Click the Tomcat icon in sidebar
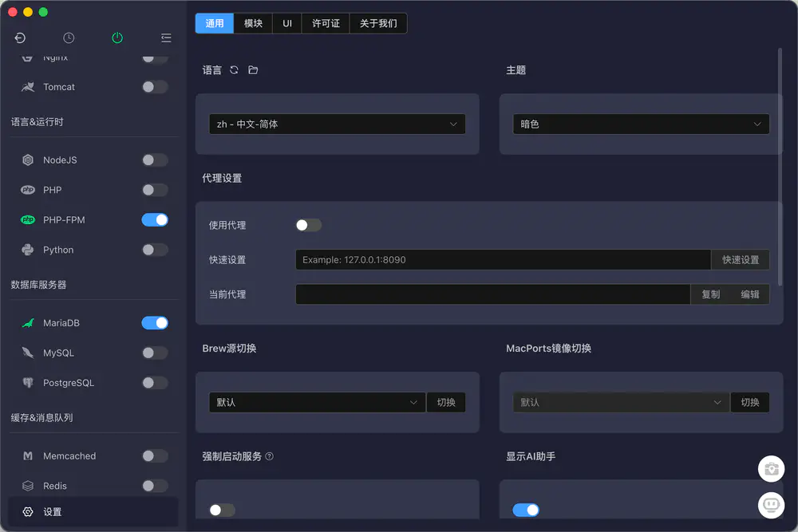Screen dimensions: 798x532 [x=28, y=87]
